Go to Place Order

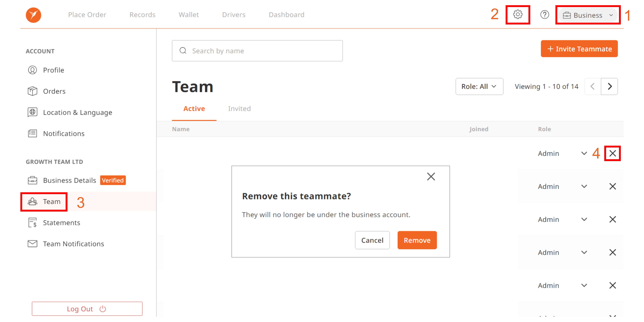click(x=87, y=15)
